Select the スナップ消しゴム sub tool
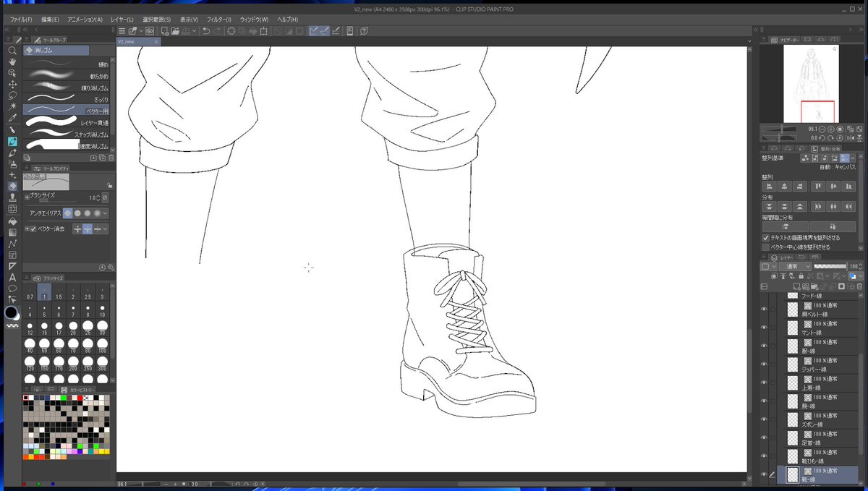This screenshot has height=491, width=868. pos(67,135)
